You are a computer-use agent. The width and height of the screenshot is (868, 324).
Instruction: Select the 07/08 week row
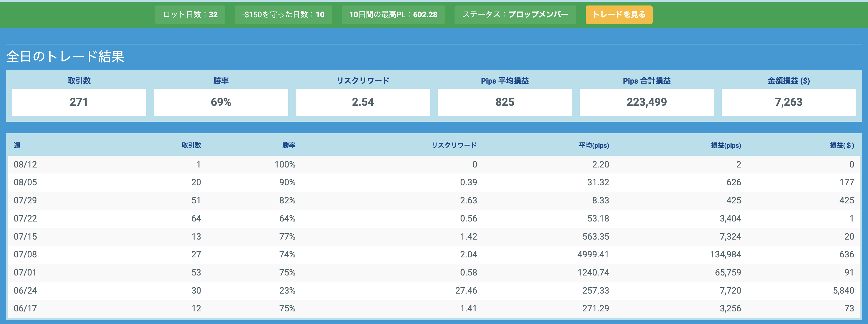click(x=434, y=255)
